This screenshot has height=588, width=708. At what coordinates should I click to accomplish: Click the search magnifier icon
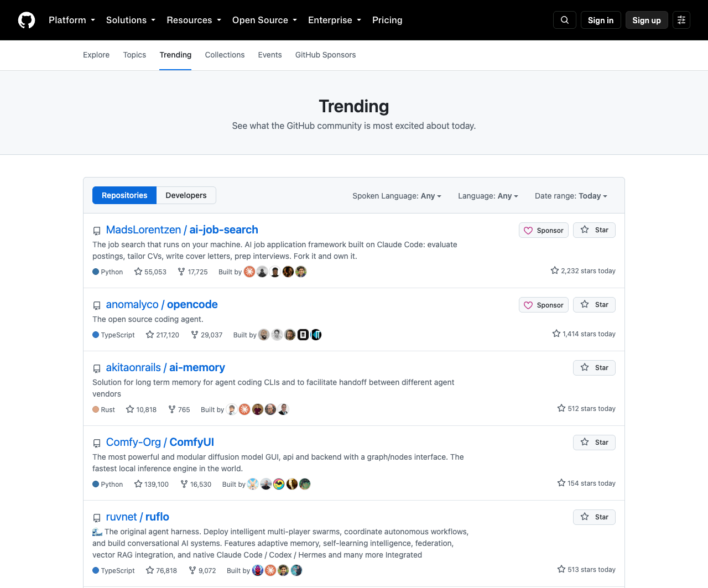coord(565,20)
